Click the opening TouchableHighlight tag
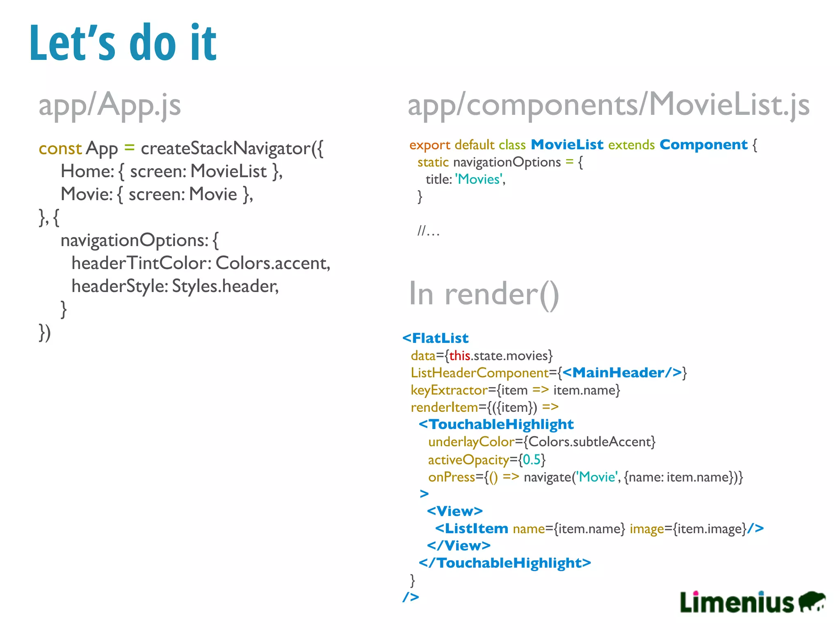 click(x=496, y=424)
